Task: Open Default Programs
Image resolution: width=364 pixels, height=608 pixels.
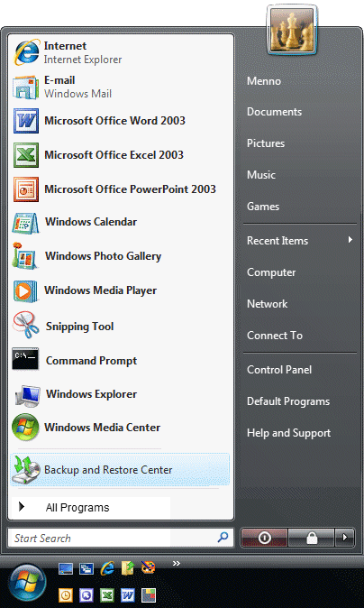Action: (x=288, y=401)
